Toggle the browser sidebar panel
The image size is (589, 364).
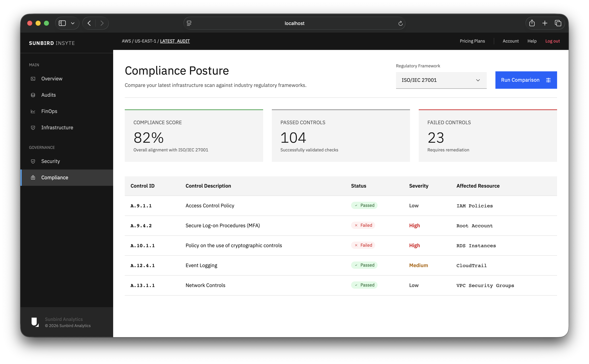(x=62, y=23)
